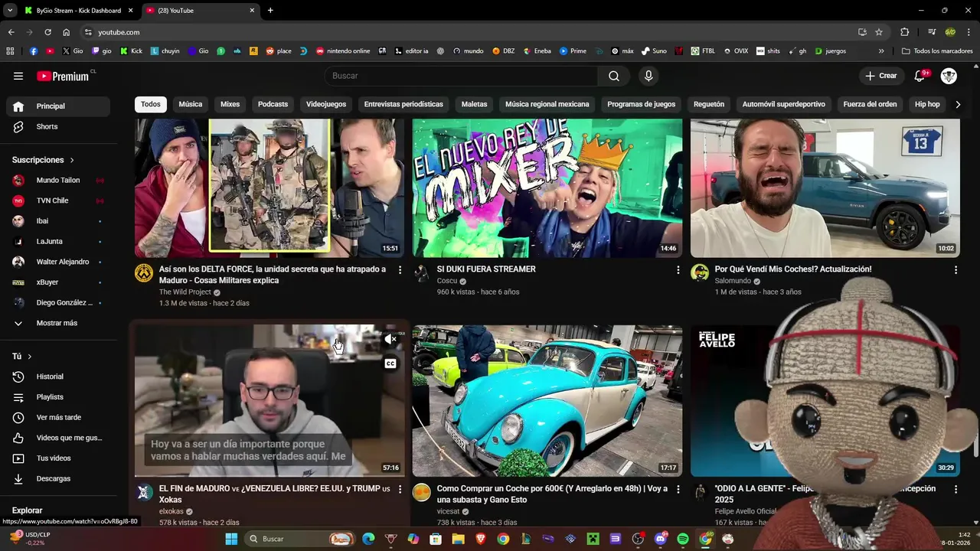Click the YouTube Premium logo

[64, 76]
